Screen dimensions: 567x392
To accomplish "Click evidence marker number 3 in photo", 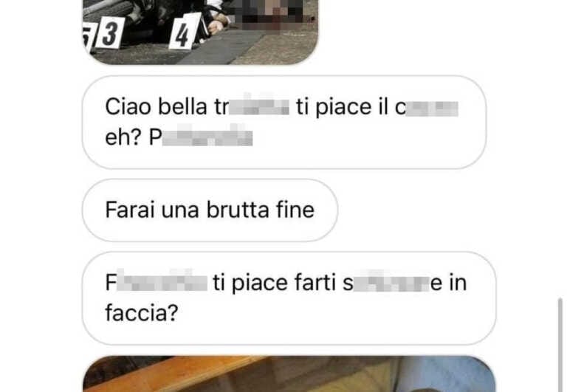I will [x=110, y=33].
